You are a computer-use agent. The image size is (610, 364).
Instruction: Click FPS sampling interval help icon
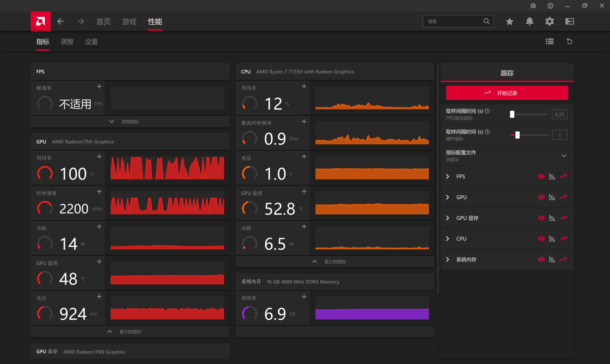pyautogui.click(x=487, y=111)
